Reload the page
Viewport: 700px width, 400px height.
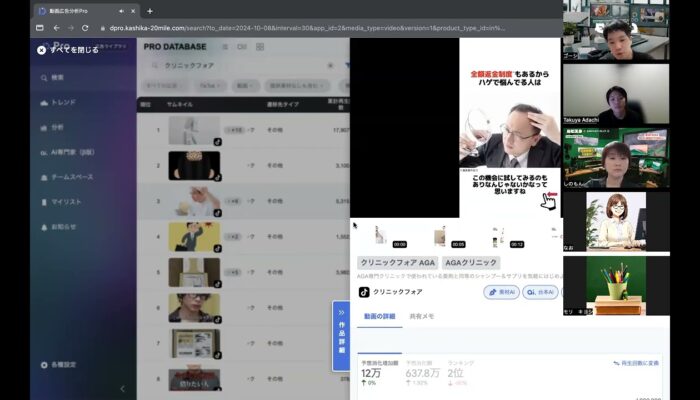[85, 28]
